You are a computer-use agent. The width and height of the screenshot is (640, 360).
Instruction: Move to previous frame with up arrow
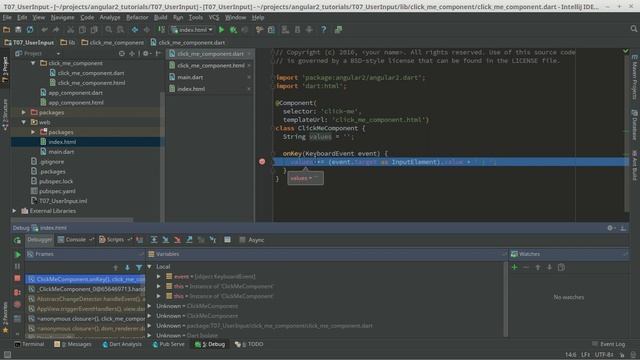(x=116, y=268)
